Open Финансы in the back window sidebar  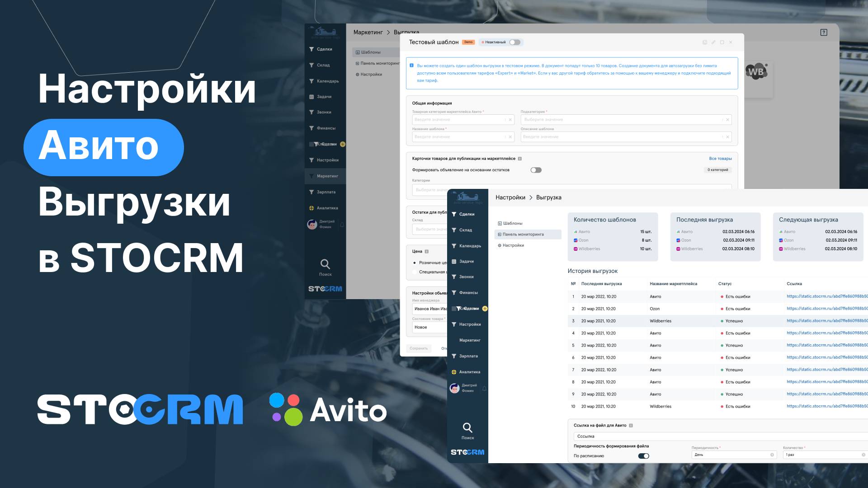pos(322,128)
